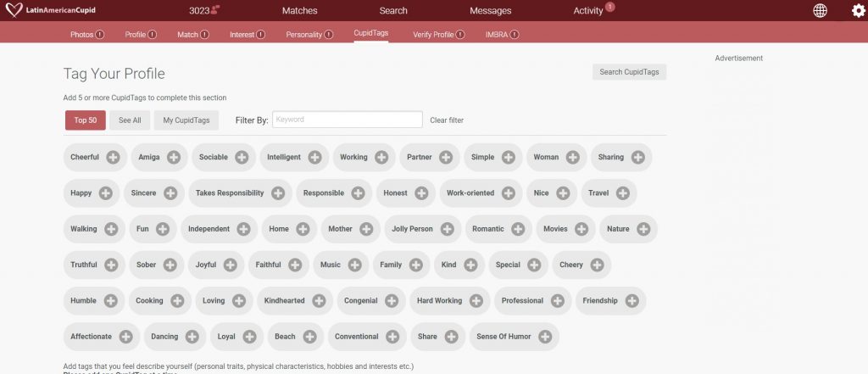Add Happy tag with plus icon
The height and width of the screenshot is (374, 868).
(106, 193)
